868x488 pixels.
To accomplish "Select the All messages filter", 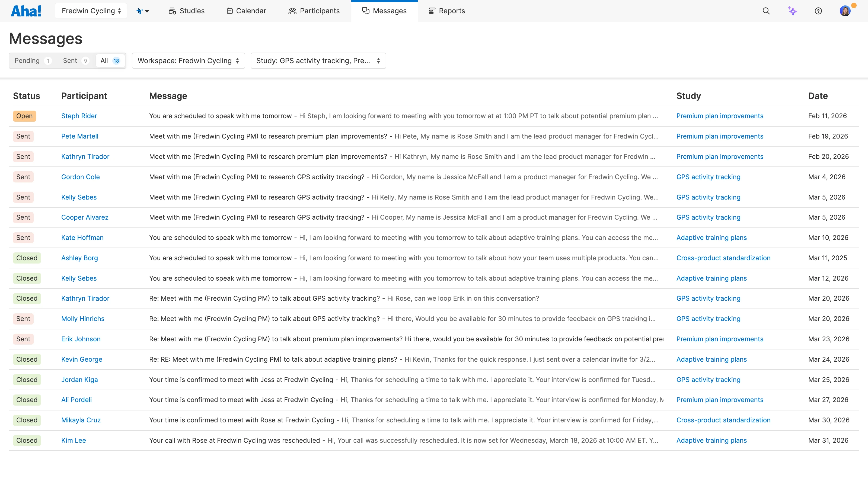I will (110, 61).
